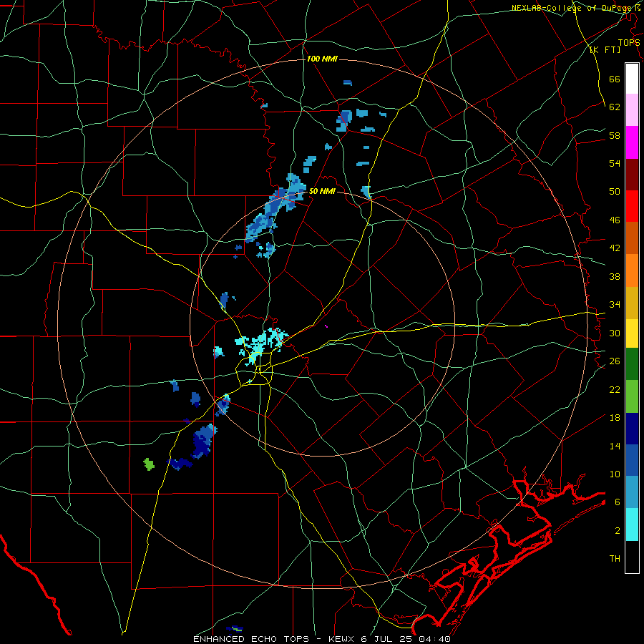Image resolution: width=644 pixels, height=644 pixels.
Task: Click the dark orange 42-46 kft swatch
Action: coord(632,238)
